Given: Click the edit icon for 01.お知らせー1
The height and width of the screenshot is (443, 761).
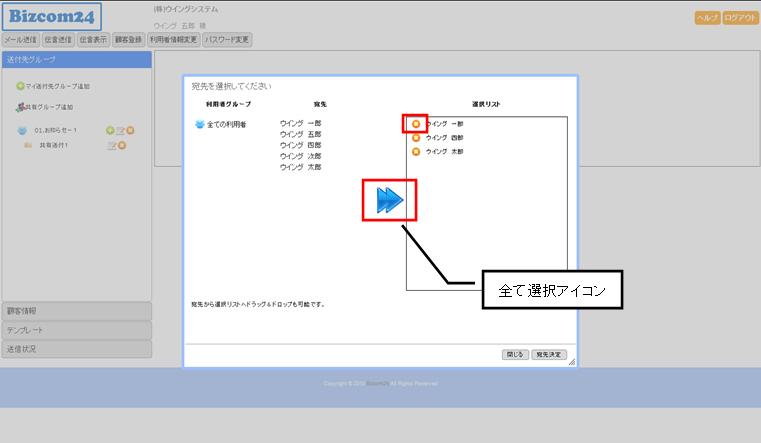Looking at the screenshot, I should [x=120, y=131].
